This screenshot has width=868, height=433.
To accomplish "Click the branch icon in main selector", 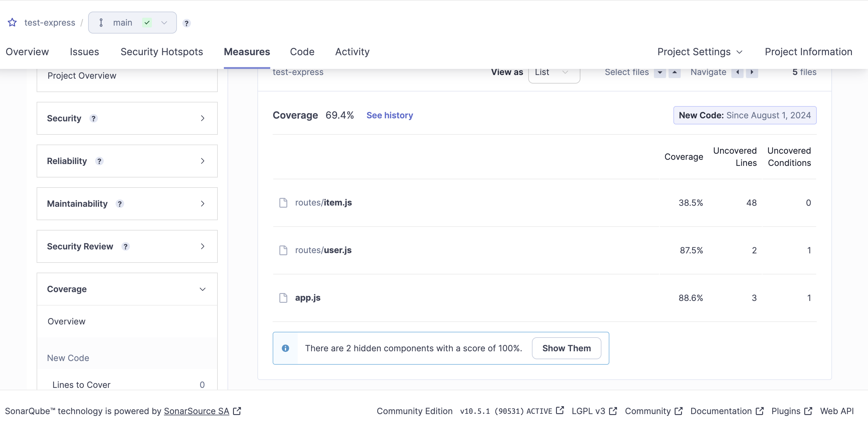I will click(101, 23).
